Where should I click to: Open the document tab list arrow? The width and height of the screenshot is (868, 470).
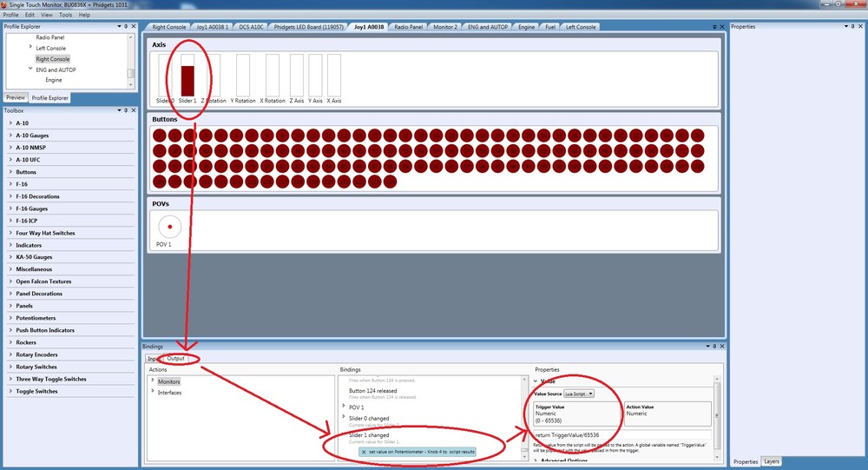[x=714, y=27]
